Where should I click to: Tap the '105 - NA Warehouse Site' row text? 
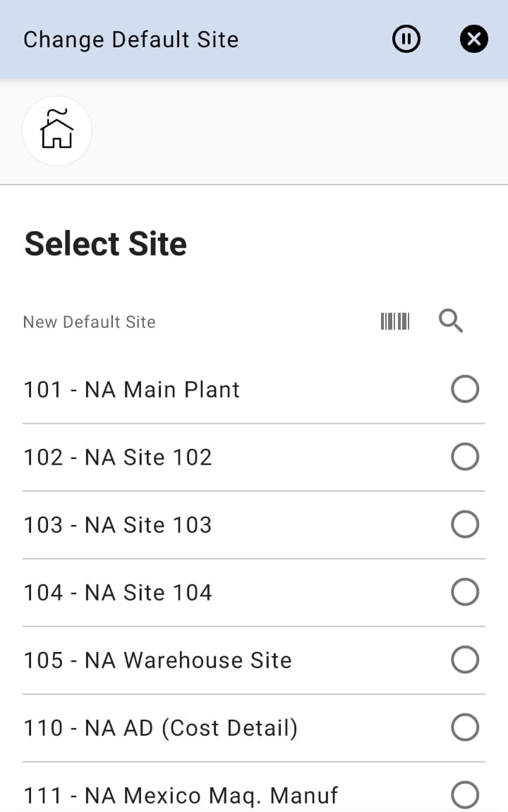pyautogui.click(x=157, y=660)
